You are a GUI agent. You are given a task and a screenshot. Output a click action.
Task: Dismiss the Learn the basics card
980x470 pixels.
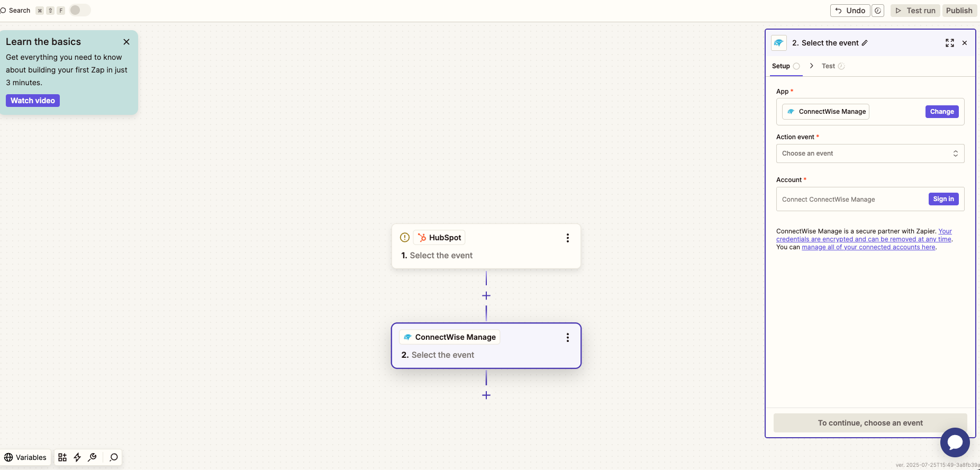click(x=126, y=42)
